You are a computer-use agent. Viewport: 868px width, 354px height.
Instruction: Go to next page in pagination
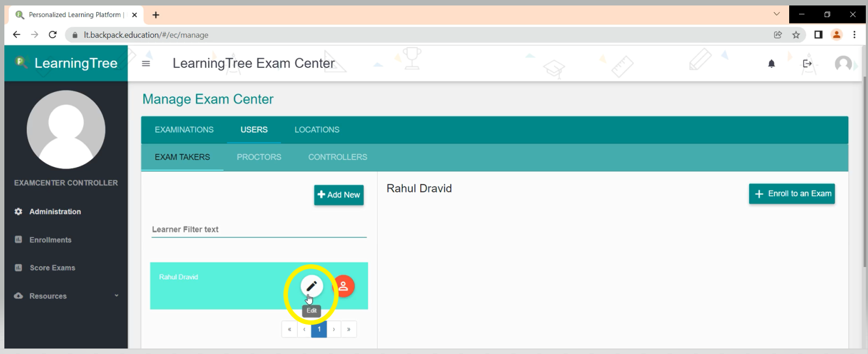pos(334,329)
